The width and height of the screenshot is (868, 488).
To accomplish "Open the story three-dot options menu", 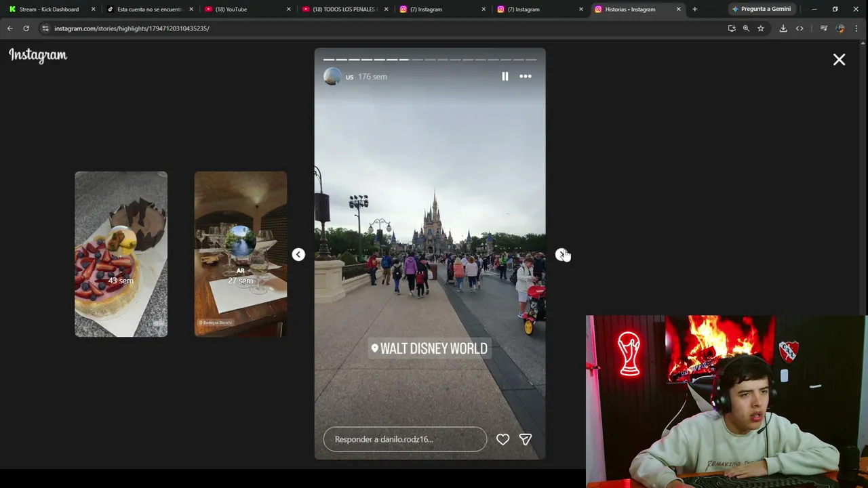I will [526, 77].
